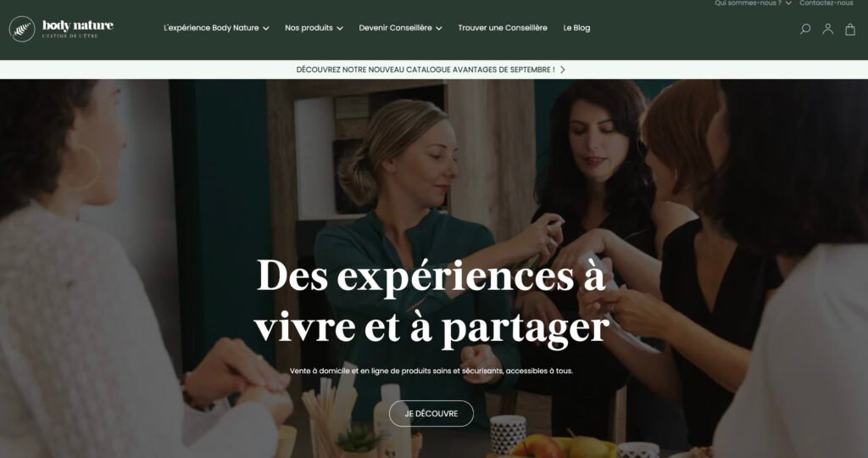Open the user account icon
Screen dimensions: 868x458
click(827, 29)
